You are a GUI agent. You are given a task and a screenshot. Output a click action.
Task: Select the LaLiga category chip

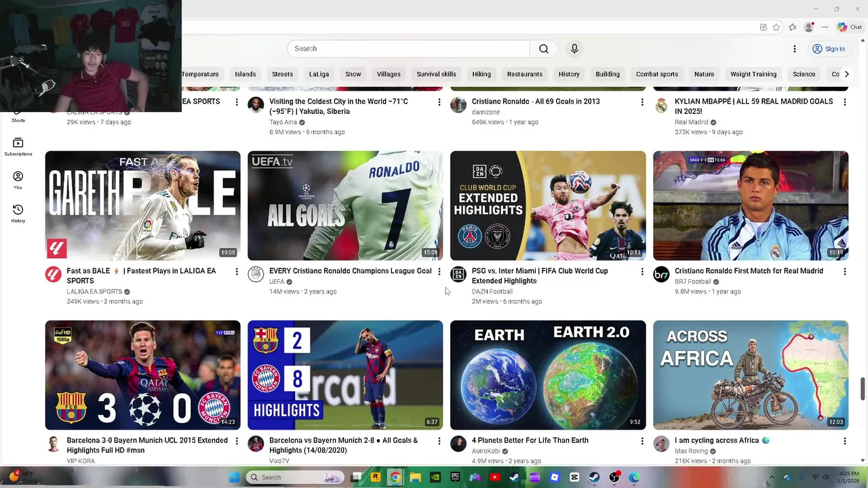coord(319,74)
